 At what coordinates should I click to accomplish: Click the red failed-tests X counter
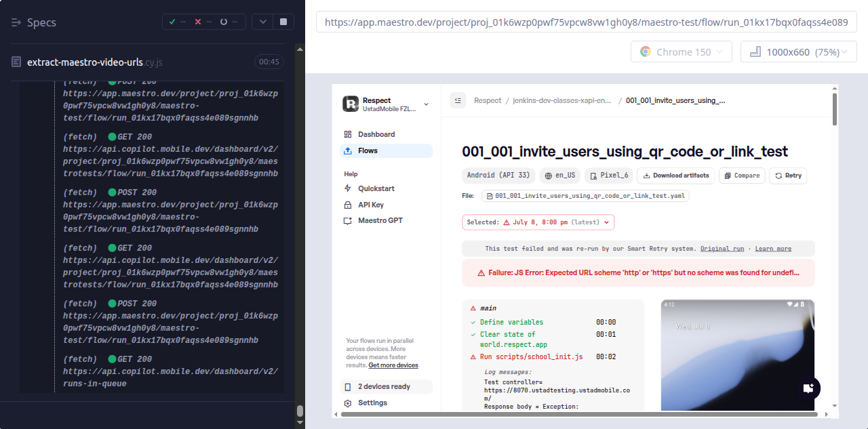click(203, 22)
